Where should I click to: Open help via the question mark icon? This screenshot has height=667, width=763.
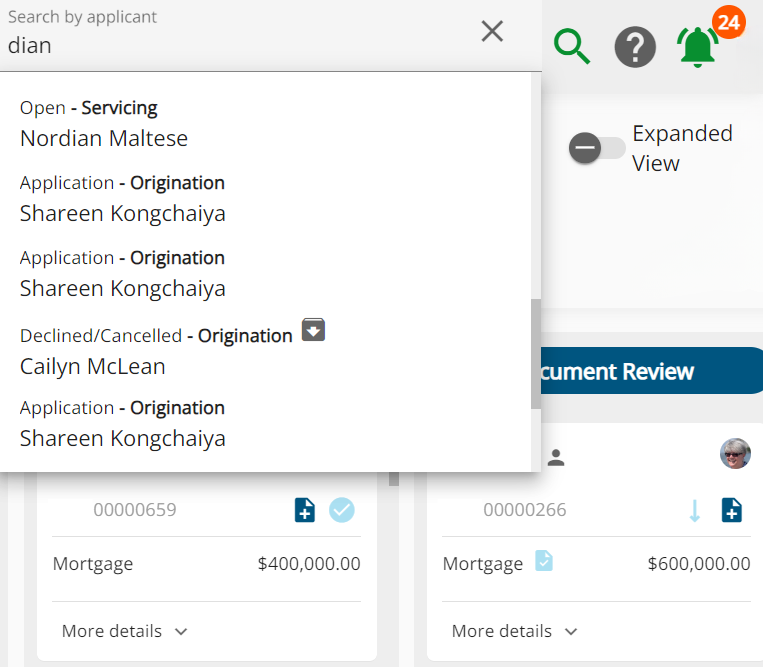635,47
